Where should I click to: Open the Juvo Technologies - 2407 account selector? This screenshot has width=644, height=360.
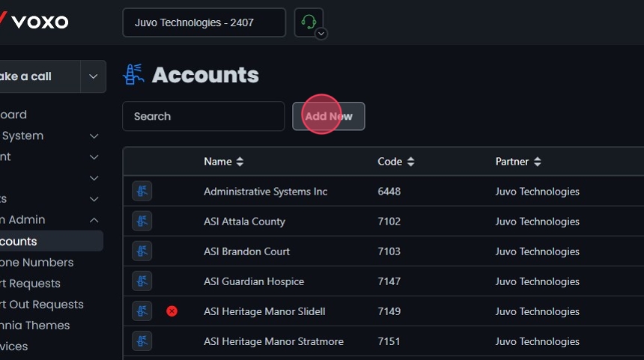pos(204,22)
